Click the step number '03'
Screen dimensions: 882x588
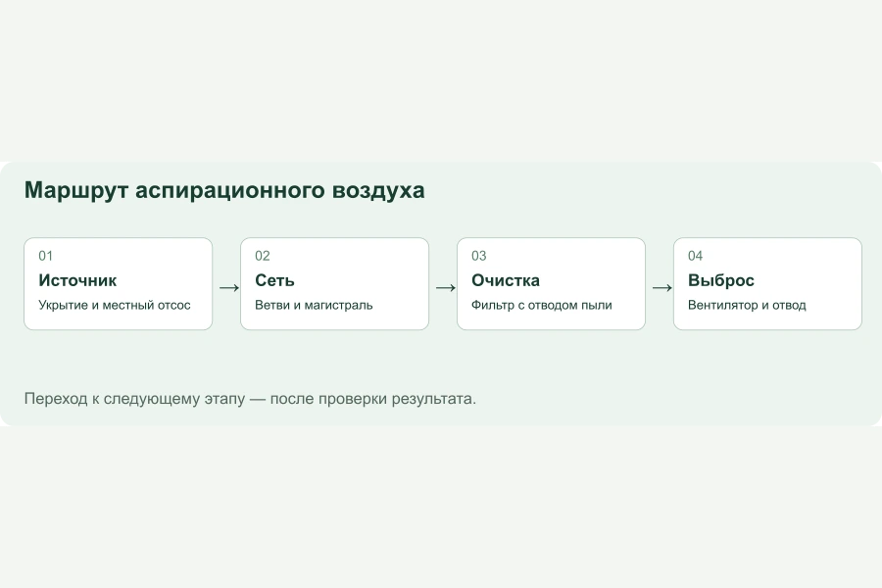coord(478,256)
